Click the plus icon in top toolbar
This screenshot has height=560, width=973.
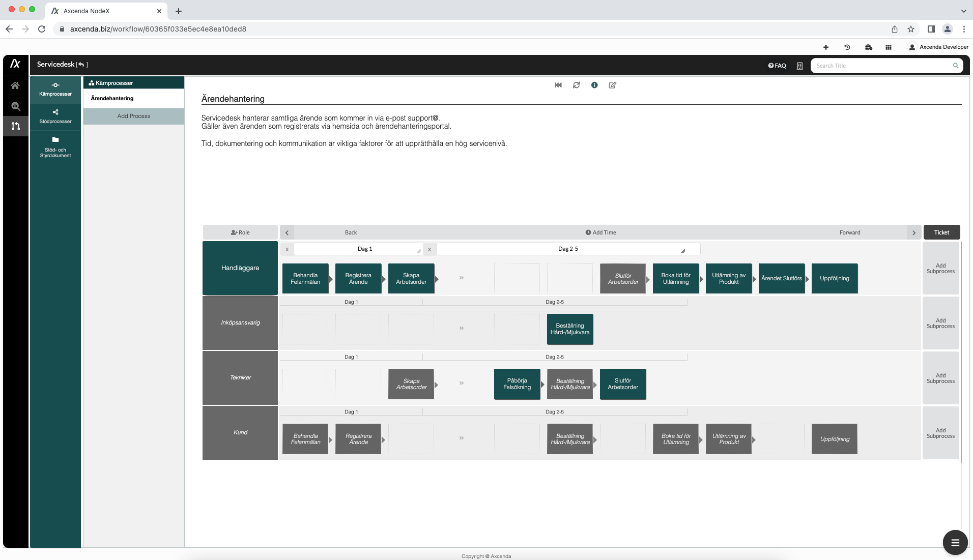coord(825,47)
